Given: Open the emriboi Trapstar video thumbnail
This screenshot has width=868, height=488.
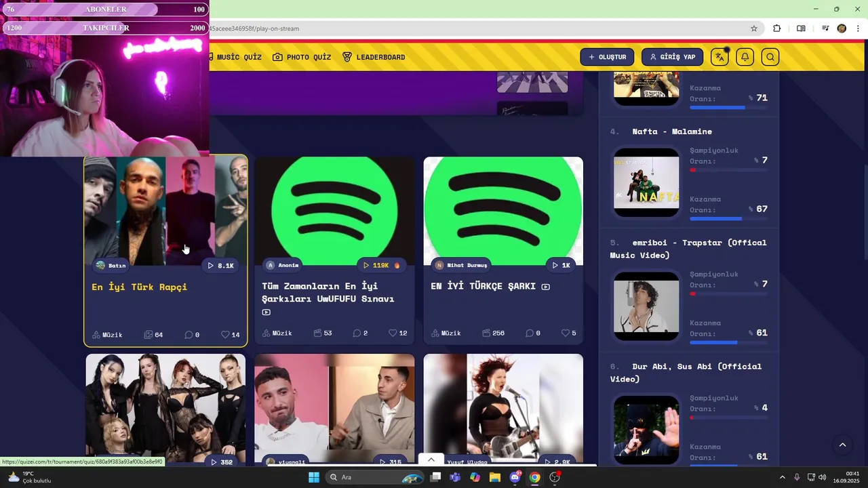Looking at the screenshot, I should point(646,306).
